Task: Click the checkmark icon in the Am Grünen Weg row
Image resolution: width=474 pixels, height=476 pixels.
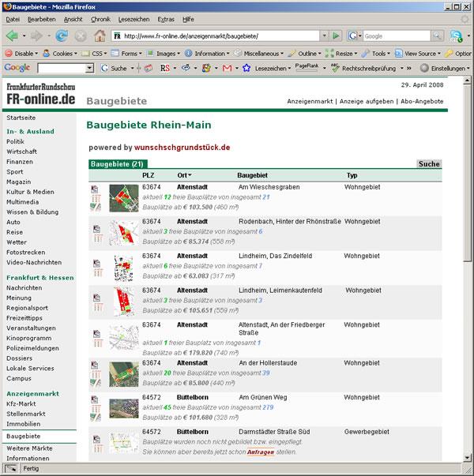Action: [96, 418]
